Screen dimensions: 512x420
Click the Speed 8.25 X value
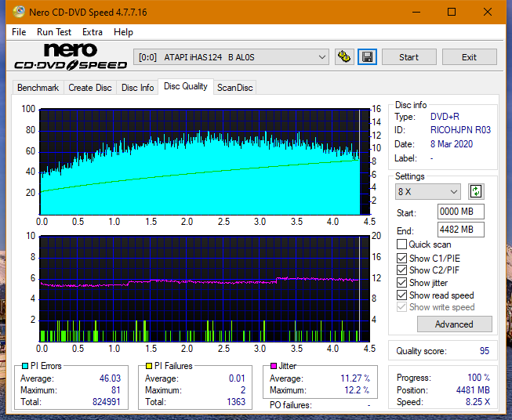point(478,402)
